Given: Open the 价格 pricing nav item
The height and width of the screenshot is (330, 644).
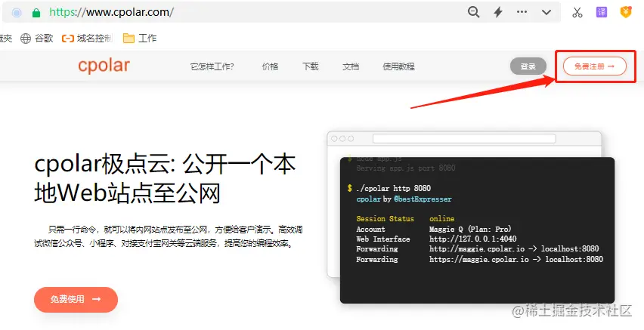Looking at the screenshot, I should tap(270, 66).
